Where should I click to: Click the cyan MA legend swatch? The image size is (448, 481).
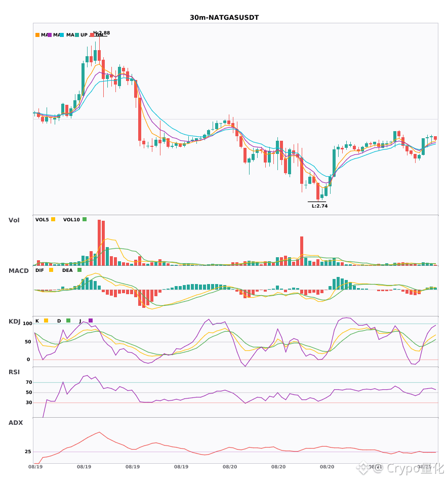click(62, 35)
